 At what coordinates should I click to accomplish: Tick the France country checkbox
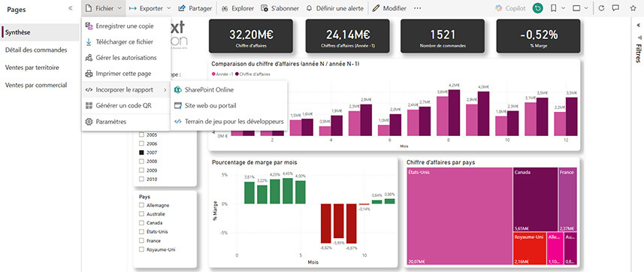pos(142,240)
